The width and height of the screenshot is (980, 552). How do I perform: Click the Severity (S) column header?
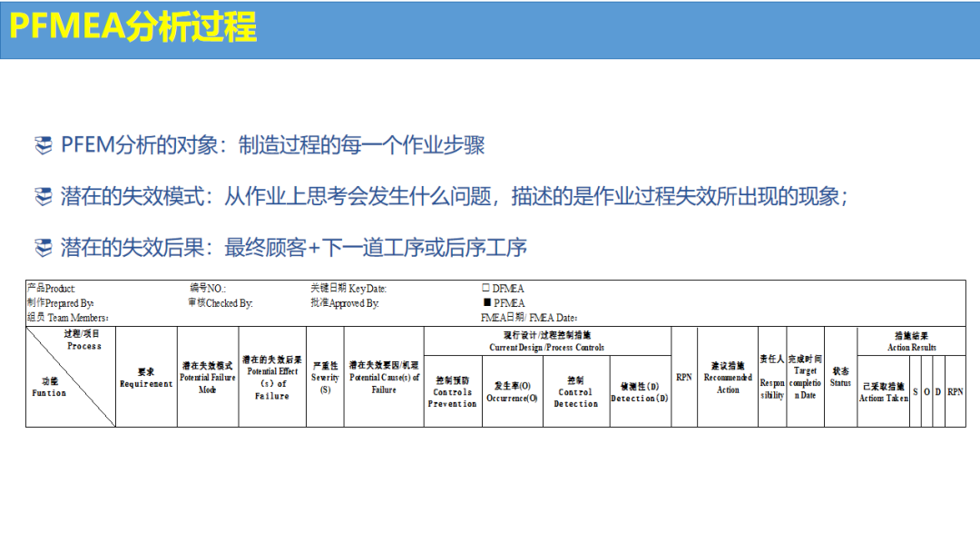pyautogui.click(x=325, y=378)
